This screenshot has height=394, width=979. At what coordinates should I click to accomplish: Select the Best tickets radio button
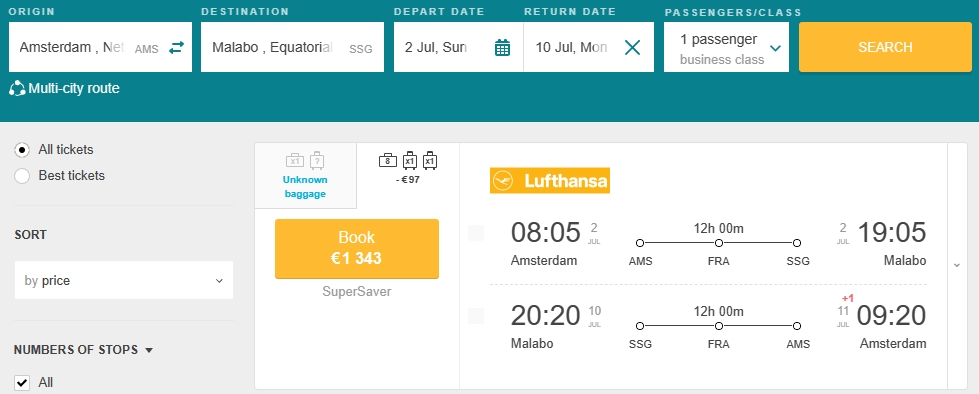point(22,176)
